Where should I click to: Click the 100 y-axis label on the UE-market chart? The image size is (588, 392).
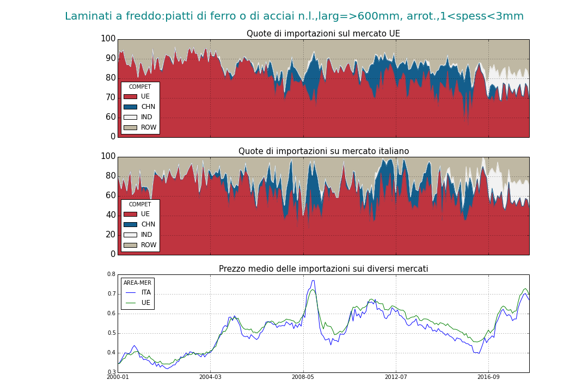(x=108, y=39)
